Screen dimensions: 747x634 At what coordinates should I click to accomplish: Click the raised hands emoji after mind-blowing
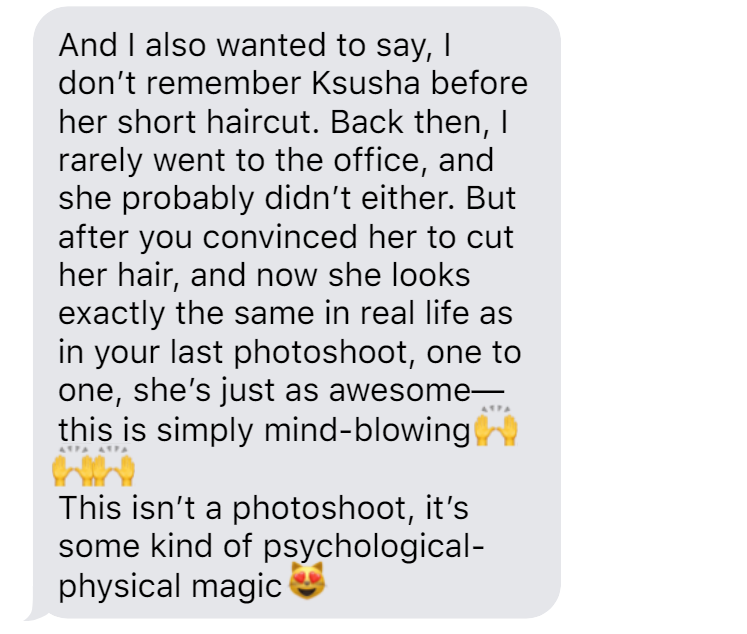coord(496,425)
